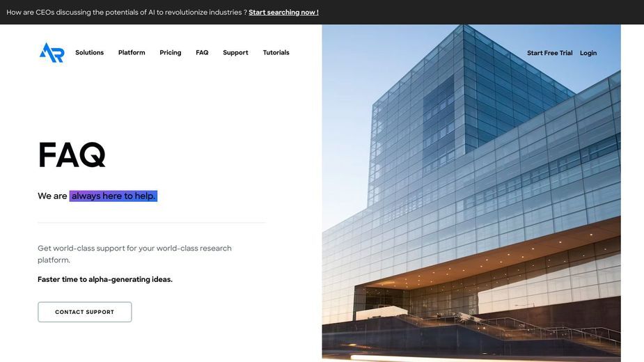Open the Support nav item
This screenshot has height=362, width=644.
tap(235, 53)
